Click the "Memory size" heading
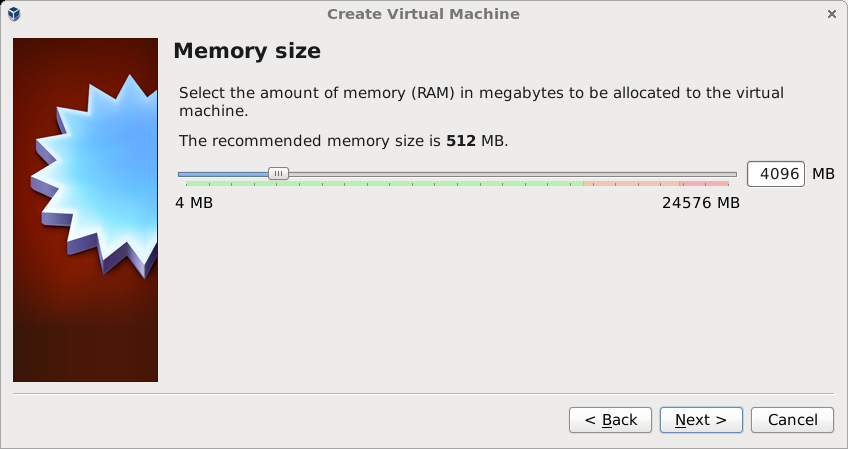Viewport: 848px width, 449px height. click(247, 51)
